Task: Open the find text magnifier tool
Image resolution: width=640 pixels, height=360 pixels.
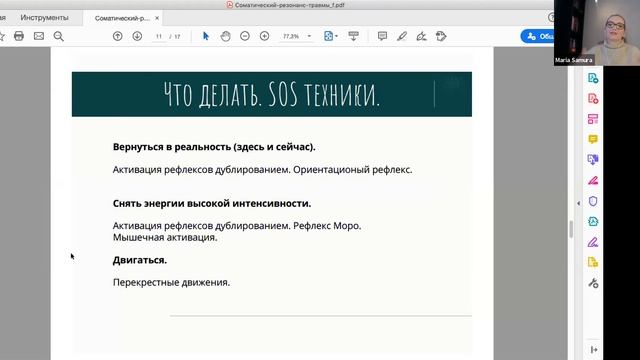Action: (x=59, y=36)
